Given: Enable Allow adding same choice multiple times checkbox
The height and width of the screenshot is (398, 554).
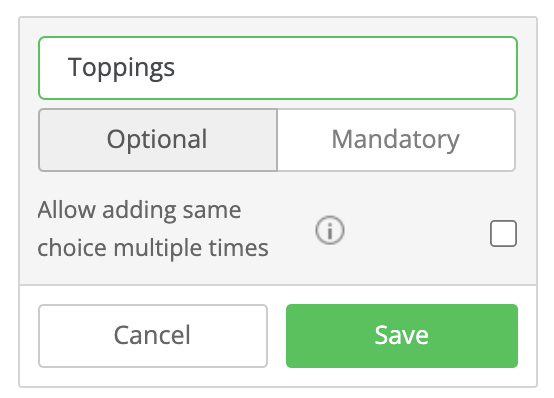Looking at the screenshot, I should [x=503, y=233].
